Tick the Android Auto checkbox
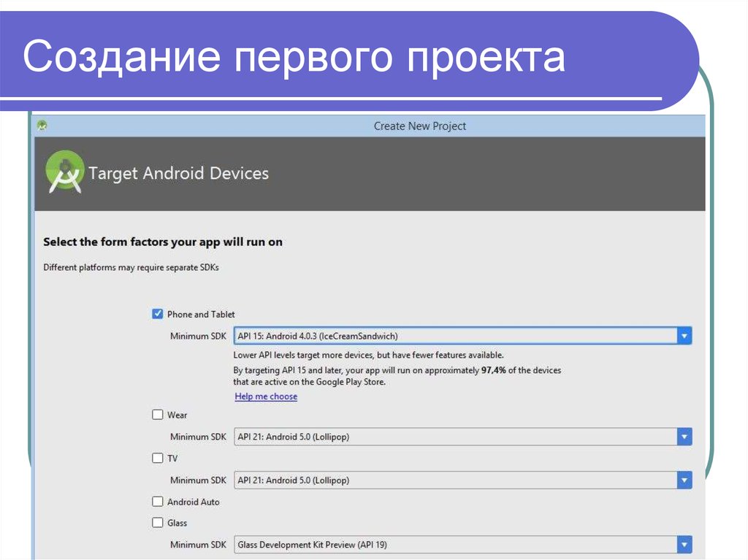 (x=158, y=502)
